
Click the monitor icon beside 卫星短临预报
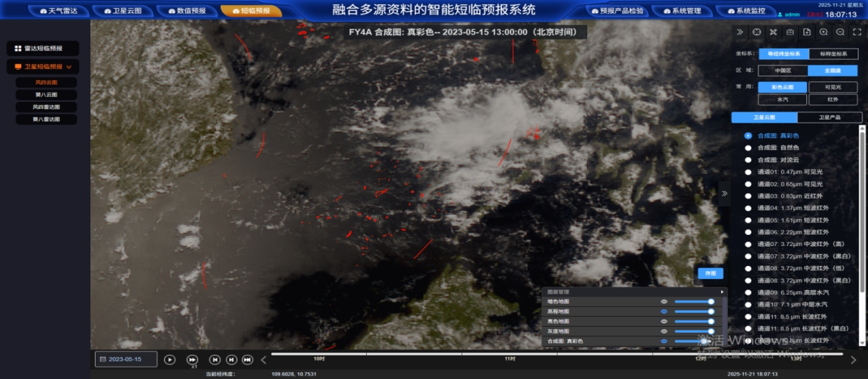tap(18, 66)
